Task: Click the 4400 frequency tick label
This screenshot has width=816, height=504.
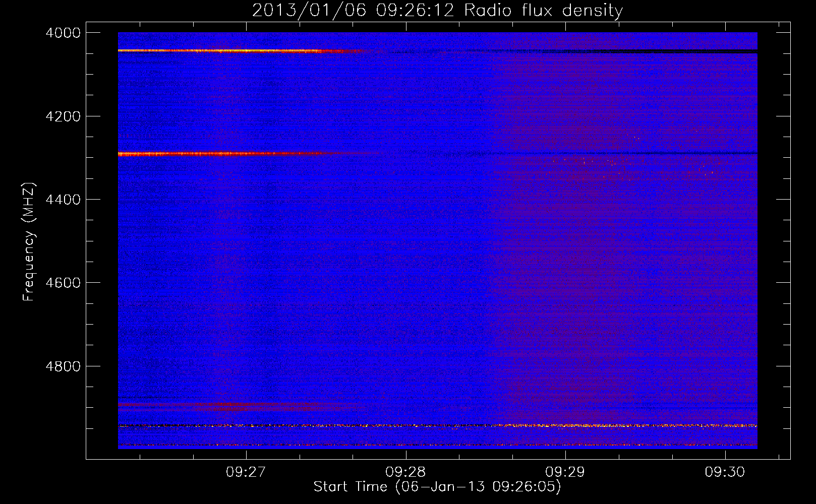Action: tap(63, 200)
